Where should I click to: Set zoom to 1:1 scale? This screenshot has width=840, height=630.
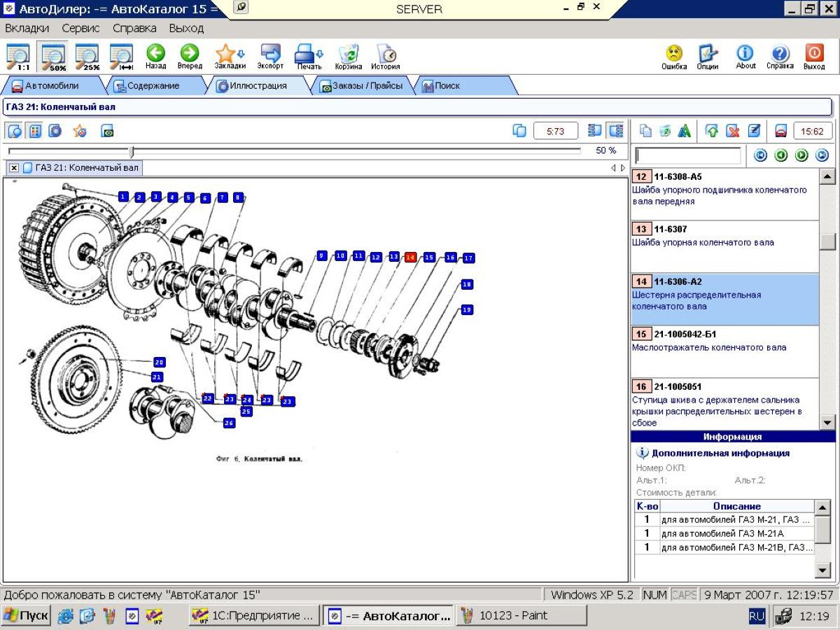[x=17, y=57]
